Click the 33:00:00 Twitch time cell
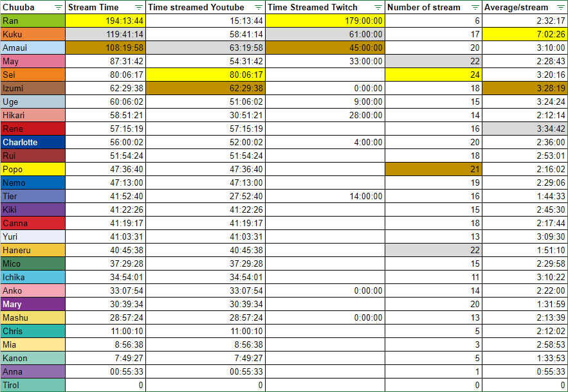Screen dimensions: 568x392 pyautogui.click(x=325, y=62)
